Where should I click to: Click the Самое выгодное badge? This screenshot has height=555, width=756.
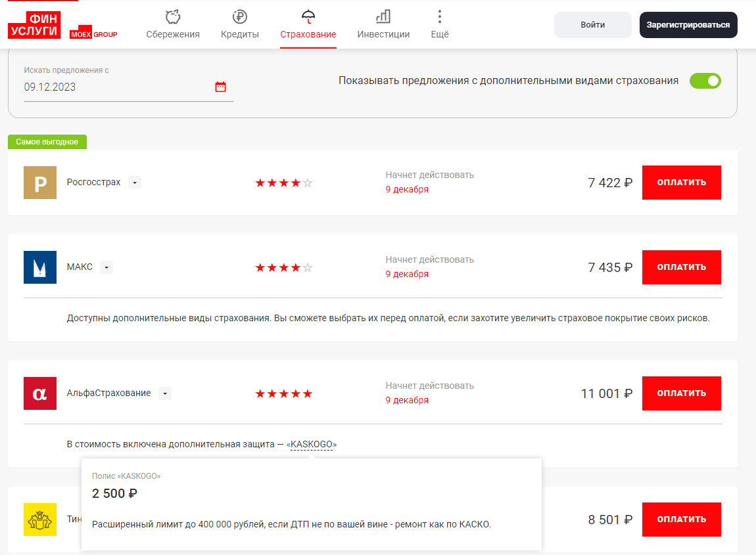(47, 142)
